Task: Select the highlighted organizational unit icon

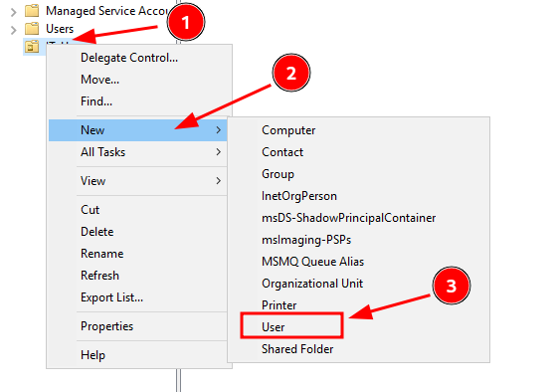Action: pos(32,47)
